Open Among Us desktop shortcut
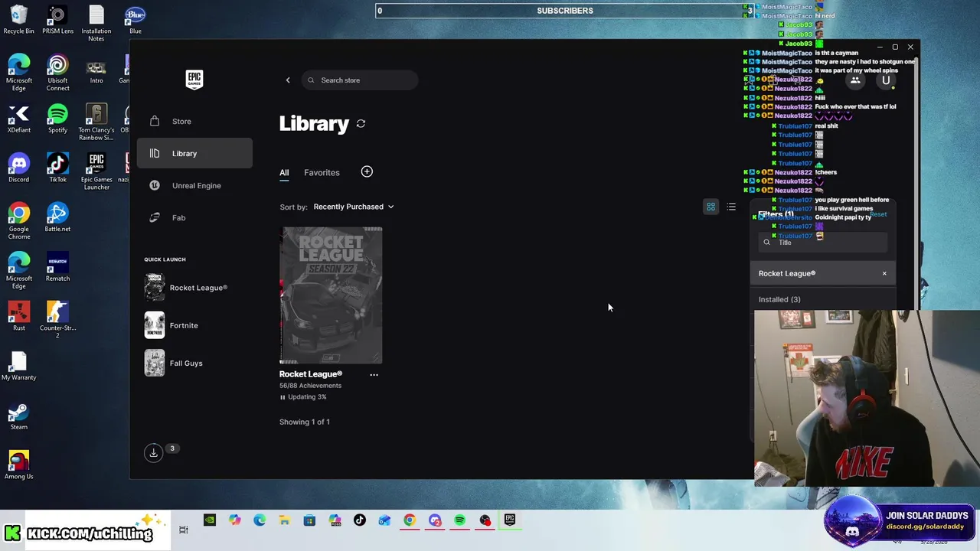Image resolution: width=980 pixels, height=551 pixels. [19, 465]
